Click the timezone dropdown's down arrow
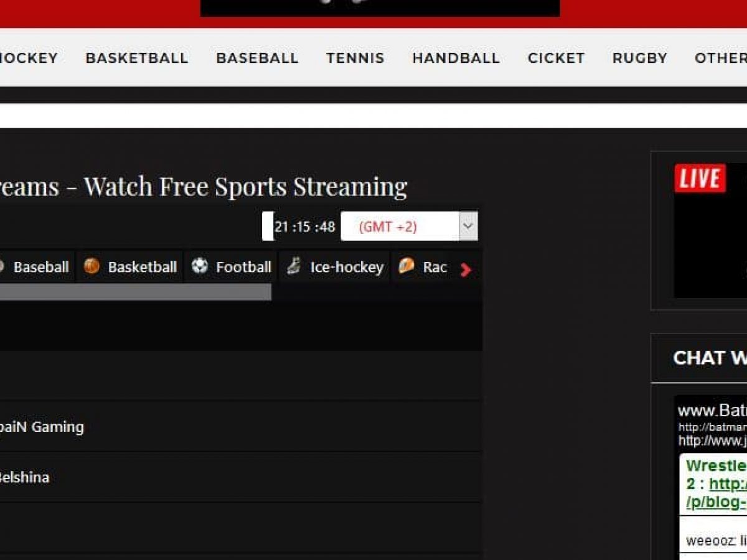 pyautogui.click(x=468, y=226)
